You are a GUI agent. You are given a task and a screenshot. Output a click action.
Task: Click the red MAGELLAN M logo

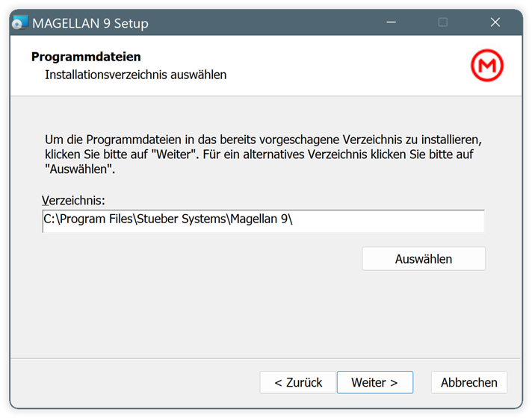487,66
